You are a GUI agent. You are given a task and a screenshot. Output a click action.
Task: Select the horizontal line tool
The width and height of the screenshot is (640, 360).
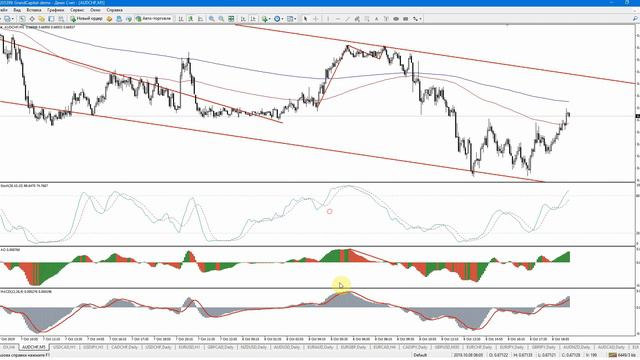pyautogui.click(x=338, y=19)
